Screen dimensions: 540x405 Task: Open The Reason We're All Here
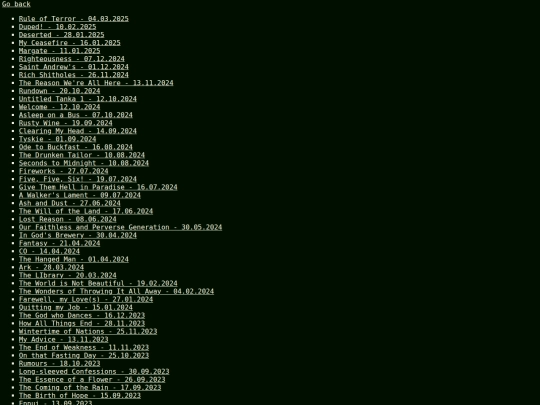point(96,83)
